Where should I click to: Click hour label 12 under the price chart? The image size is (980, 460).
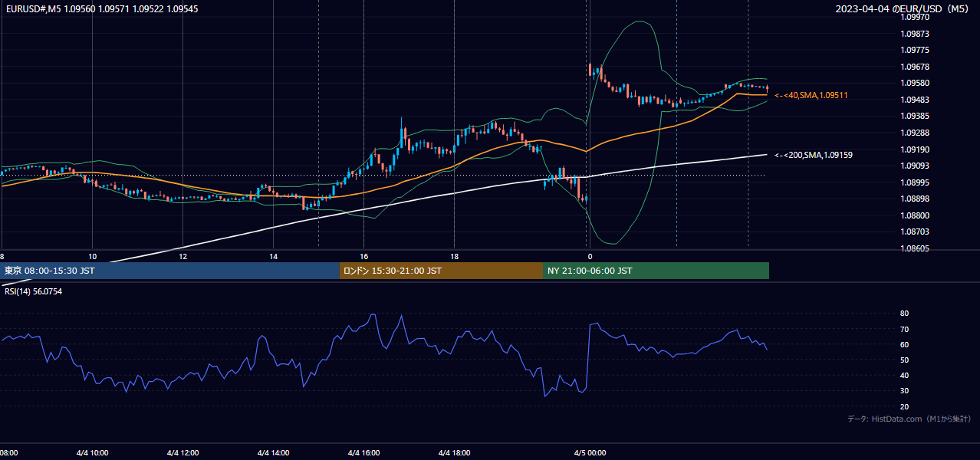[x=183, y=255]
